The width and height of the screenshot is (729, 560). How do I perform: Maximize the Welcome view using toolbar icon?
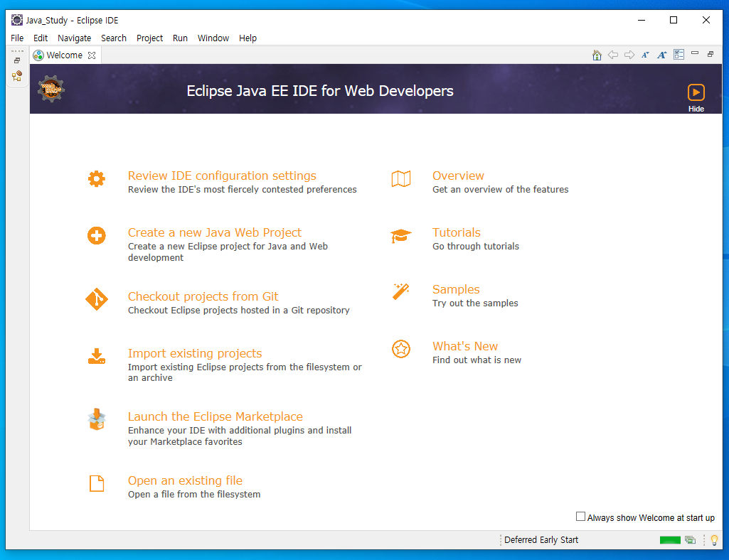(711, 55)
